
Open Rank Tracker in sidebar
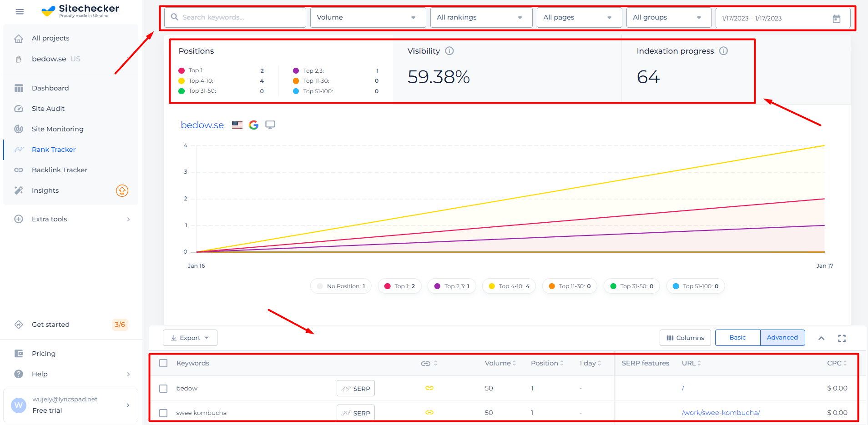pos(54,150)
